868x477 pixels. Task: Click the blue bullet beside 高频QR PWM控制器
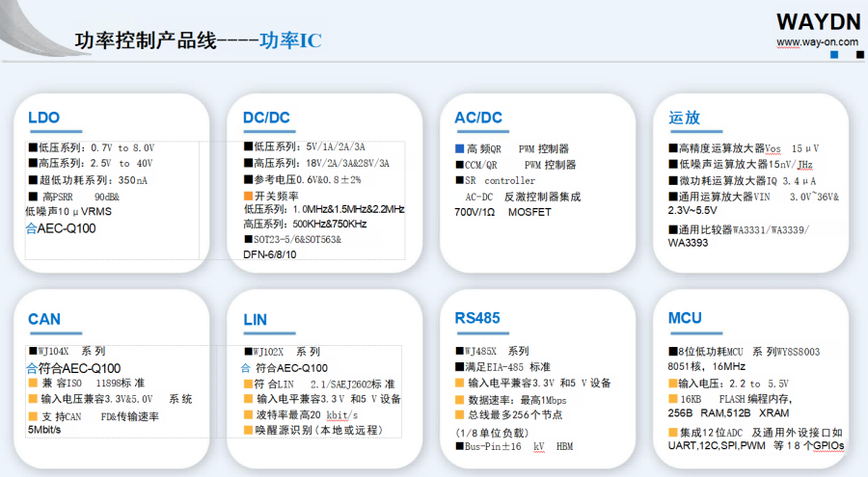[460, 149]
